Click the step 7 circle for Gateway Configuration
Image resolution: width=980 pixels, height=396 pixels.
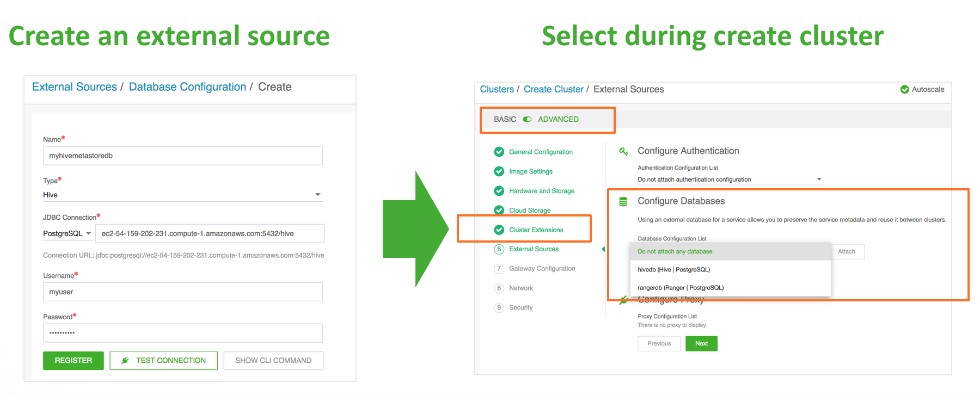[499, 269]
